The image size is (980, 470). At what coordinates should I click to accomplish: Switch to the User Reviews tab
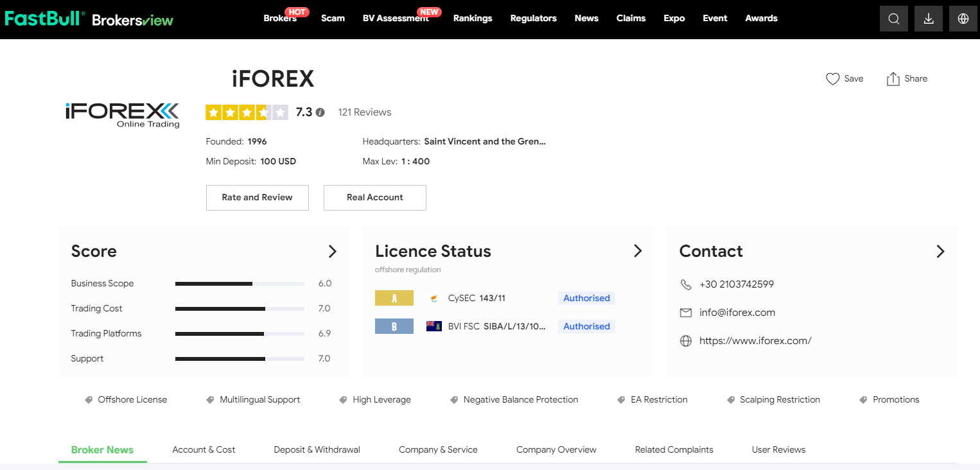(x=778, y=449)
